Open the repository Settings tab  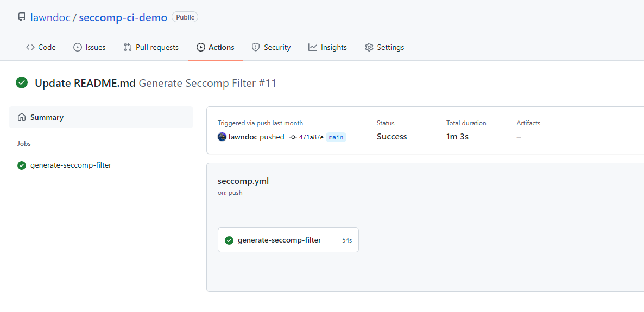click(x=384, y=47)
